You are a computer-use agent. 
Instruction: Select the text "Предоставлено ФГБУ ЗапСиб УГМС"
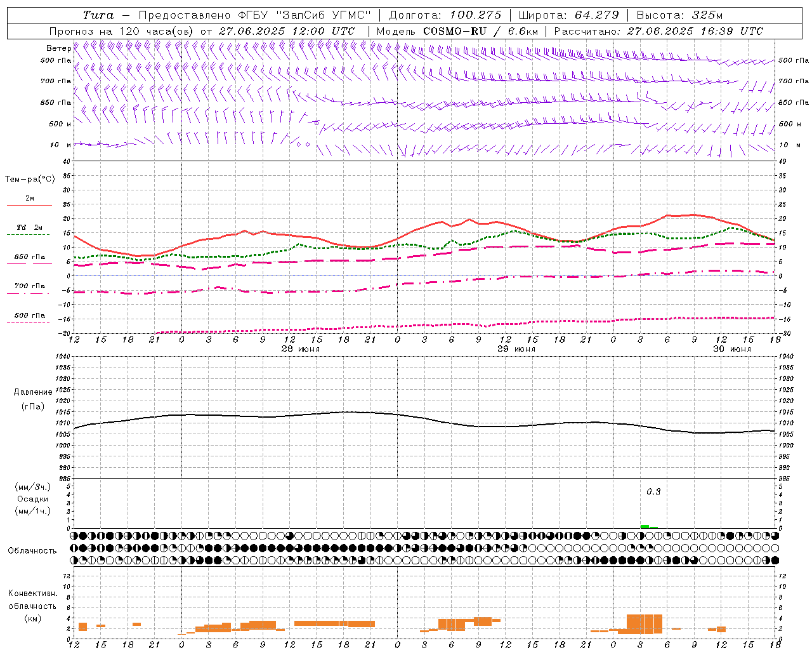tap(254, 15)
